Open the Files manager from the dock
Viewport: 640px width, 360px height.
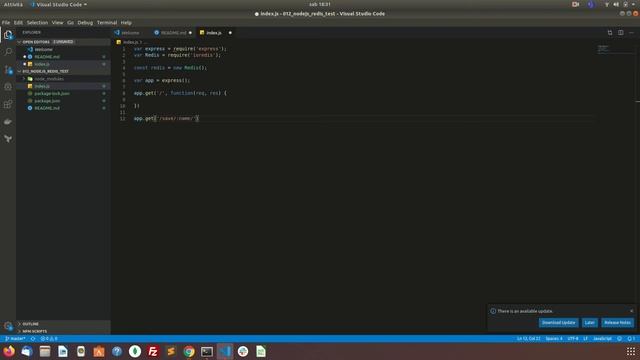tap(45, 351)
